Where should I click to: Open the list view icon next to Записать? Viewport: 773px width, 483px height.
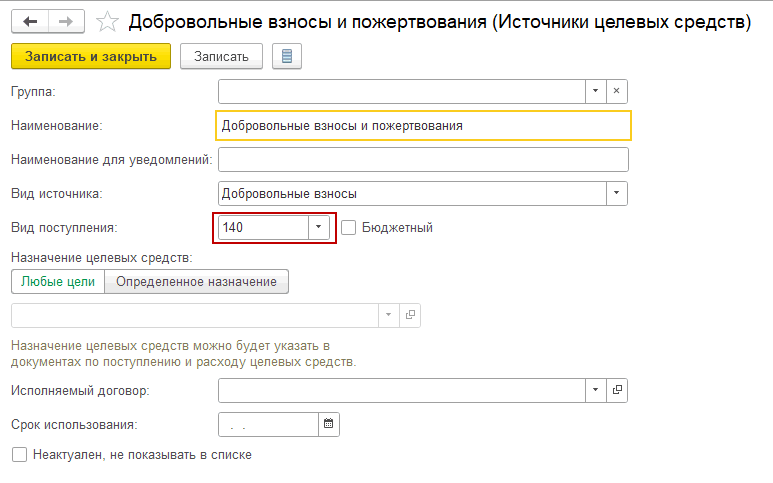click(287, 56)
